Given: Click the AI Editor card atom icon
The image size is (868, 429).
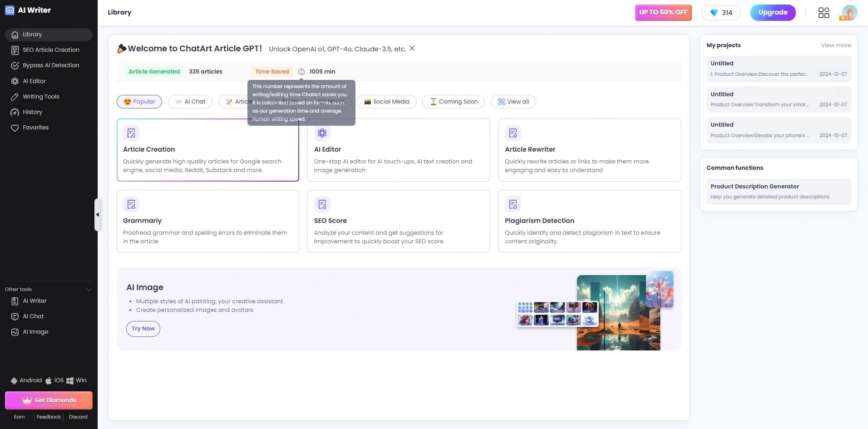Looking at the screenshot, I should 322,133.
